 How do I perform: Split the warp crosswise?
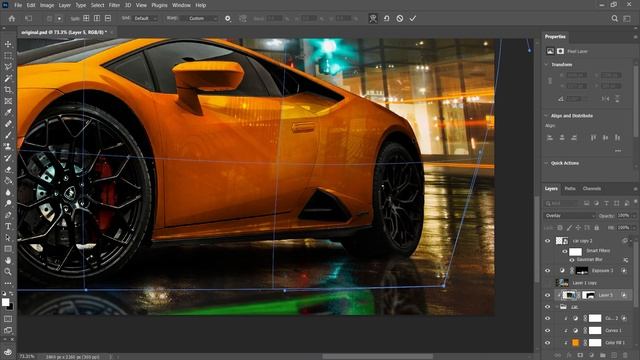(x=86, y=18)
